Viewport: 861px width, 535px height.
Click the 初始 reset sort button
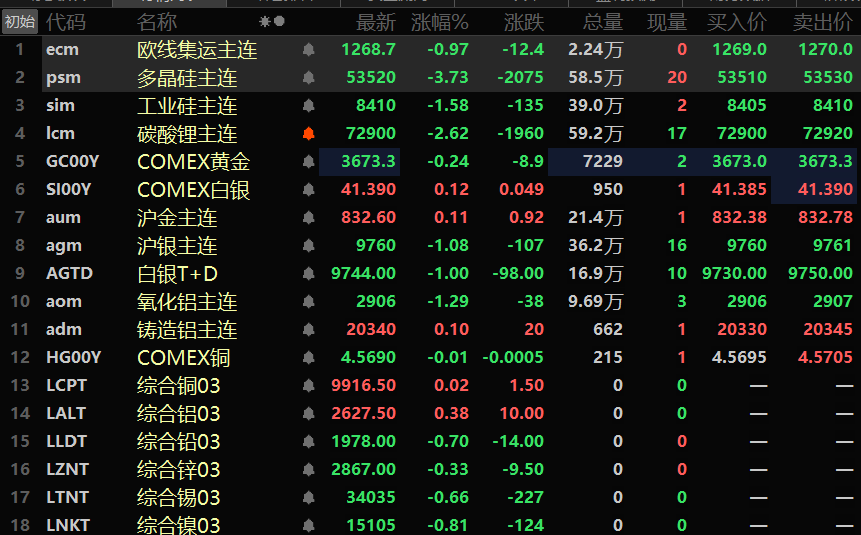pos(20,22)
